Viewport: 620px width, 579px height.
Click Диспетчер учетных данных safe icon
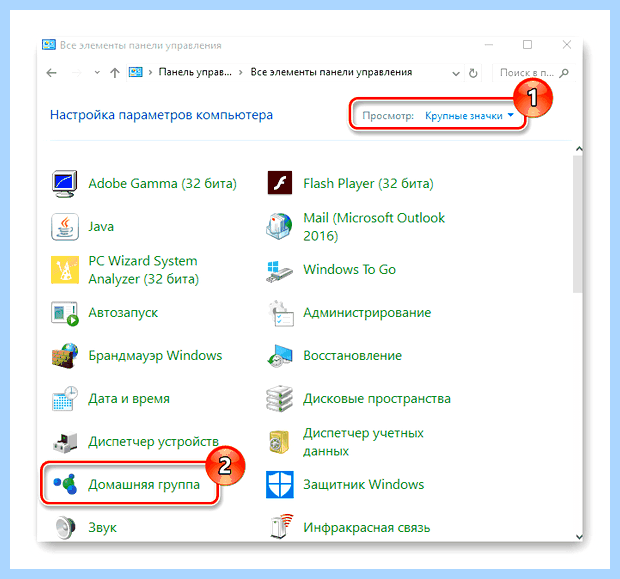point(279,442)
